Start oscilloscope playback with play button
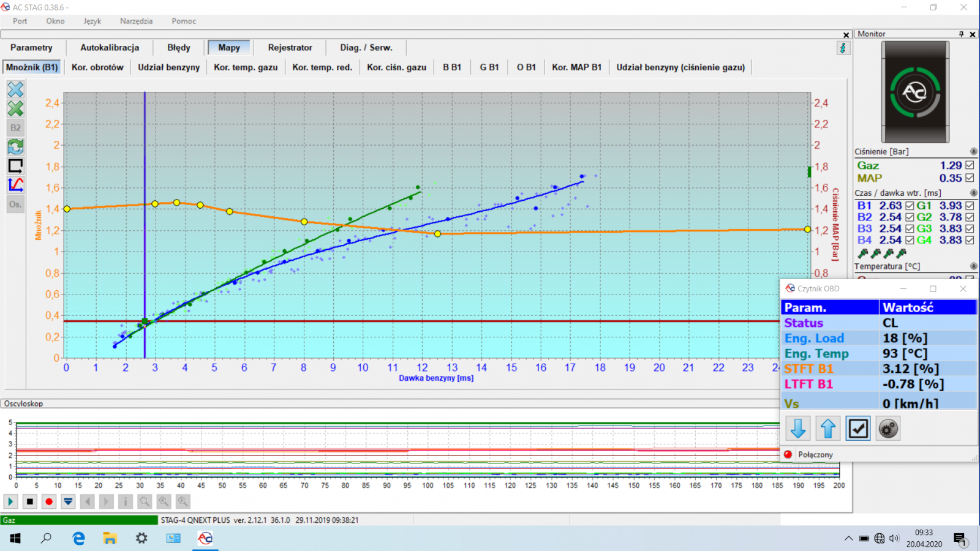 pyautogui.click(x=10, y=501)
